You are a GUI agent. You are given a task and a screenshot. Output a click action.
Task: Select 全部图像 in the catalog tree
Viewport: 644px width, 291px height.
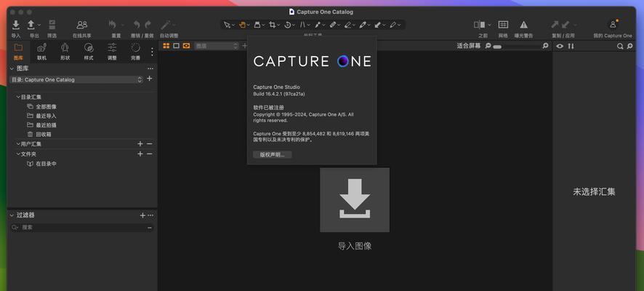tap(46, 106)
